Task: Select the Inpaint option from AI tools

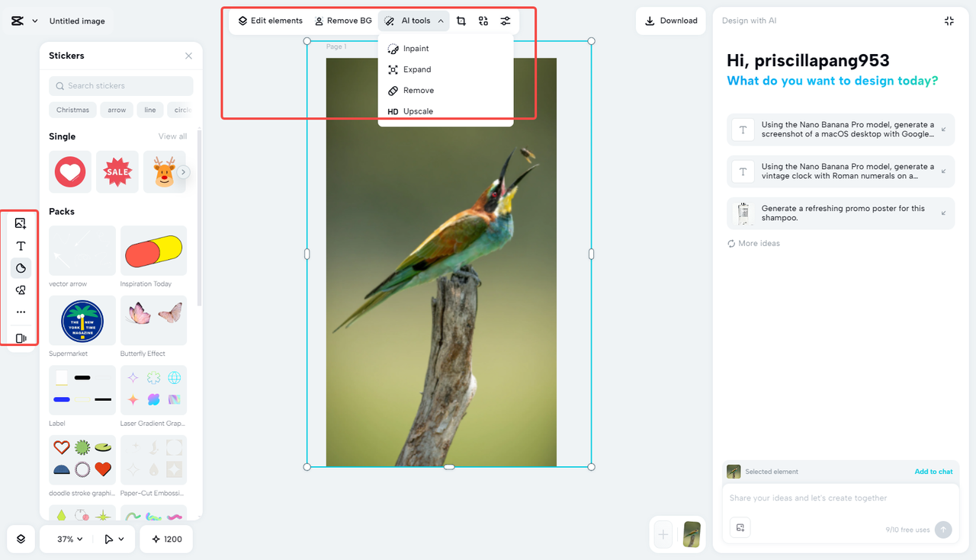Action: tap(416, 48)
